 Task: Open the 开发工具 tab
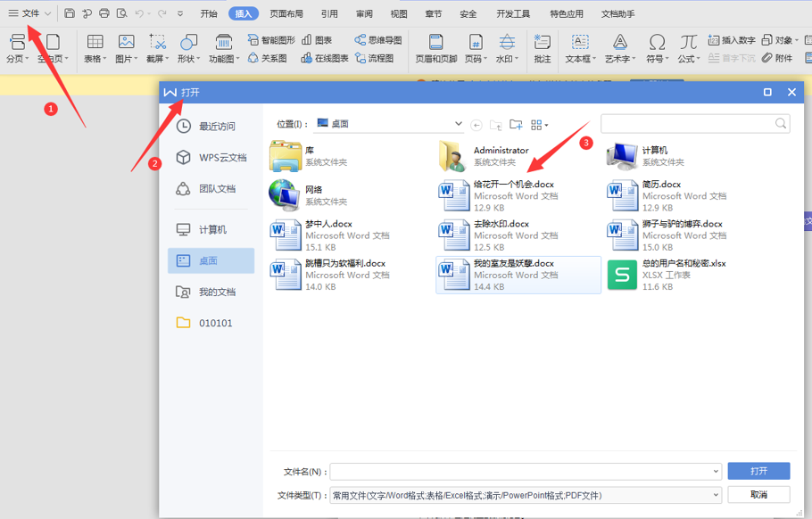pyautogui.click(x=513, y=14)
